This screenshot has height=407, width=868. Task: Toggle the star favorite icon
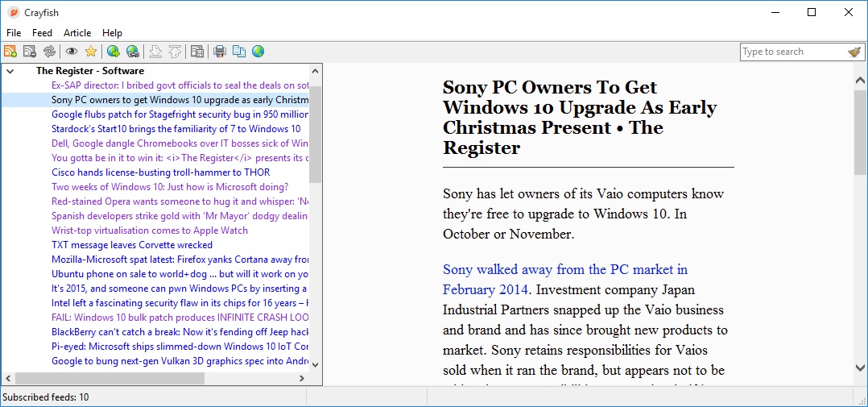[91, 52]
